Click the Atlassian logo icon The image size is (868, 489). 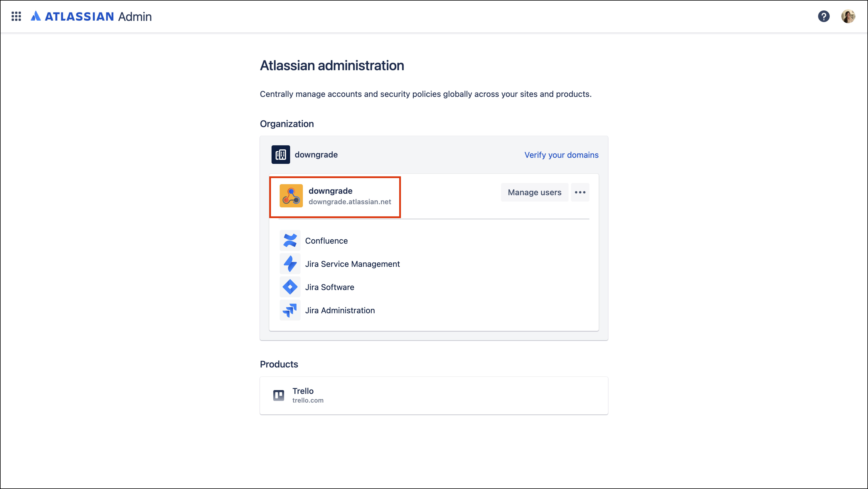point(35,16)
